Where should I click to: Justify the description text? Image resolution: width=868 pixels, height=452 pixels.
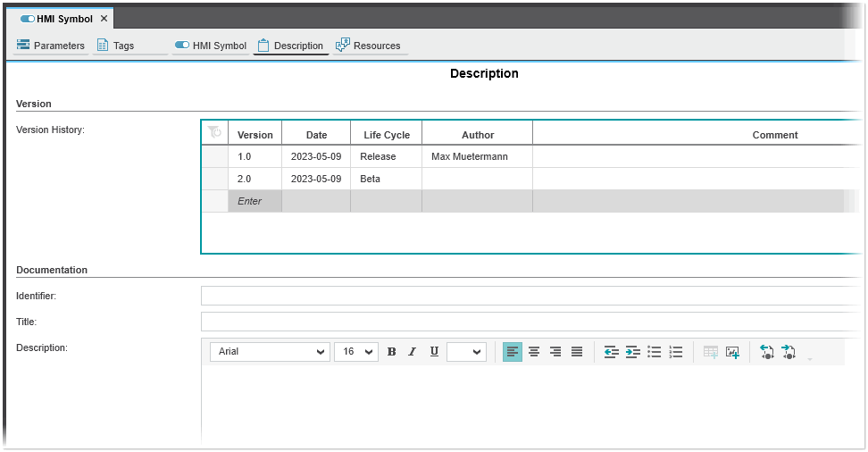pyautogui.click(x=577, y=352)
